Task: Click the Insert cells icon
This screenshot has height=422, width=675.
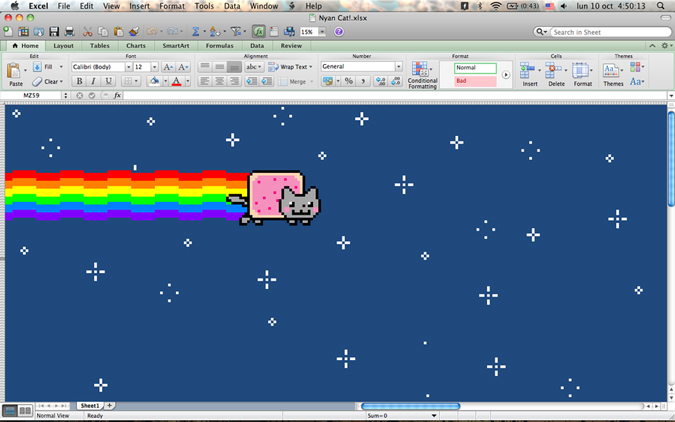Action: [530, 72]
